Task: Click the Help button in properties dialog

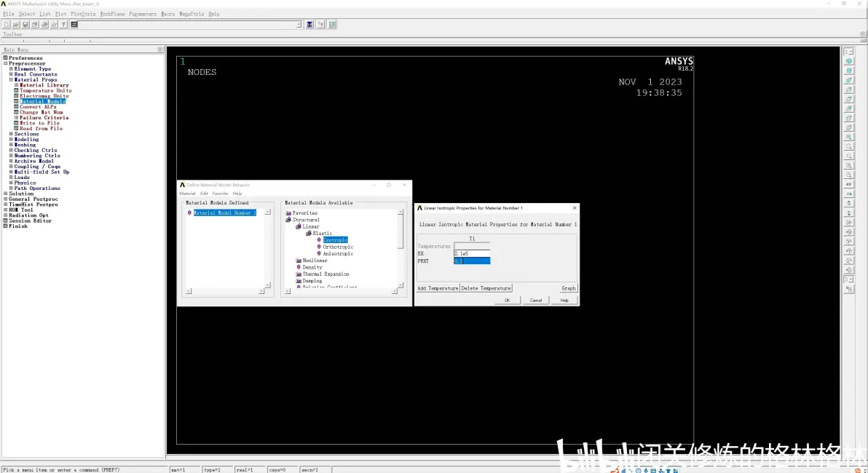Action: [564, 301]
